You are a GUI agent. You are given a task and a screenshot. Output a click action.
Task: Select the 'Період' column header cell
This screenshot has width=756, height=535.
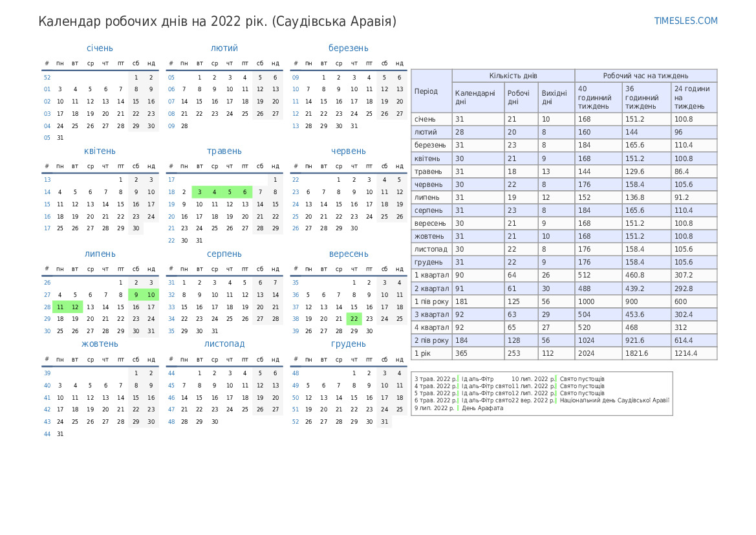click(x=431, y=91)
